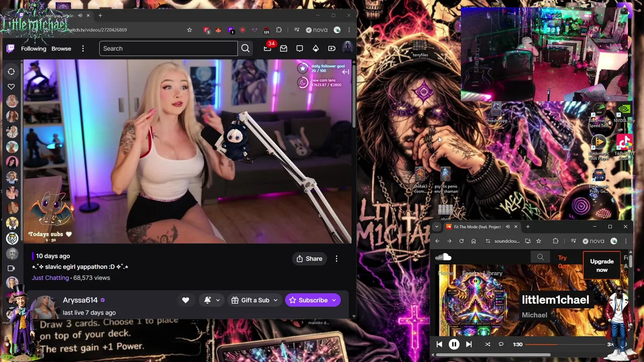The width and height of the screenshot is (644, 362).
Task: Launch Blackmagic Speed Test shortcut
Action: point(598,116)
